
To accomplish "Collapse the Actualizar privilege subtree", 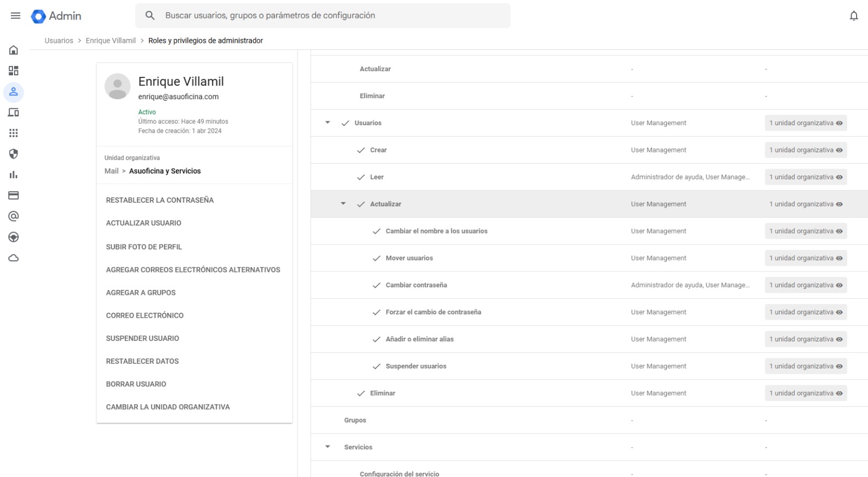I will click(x=343, y=204).
